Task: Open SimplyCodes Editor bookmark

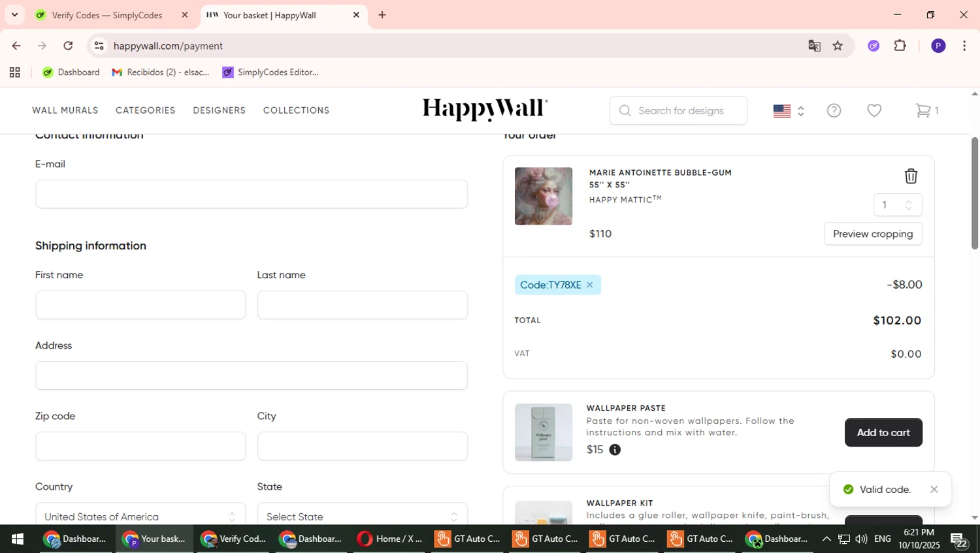Action: pyautogui.click(x=270, y=72)
